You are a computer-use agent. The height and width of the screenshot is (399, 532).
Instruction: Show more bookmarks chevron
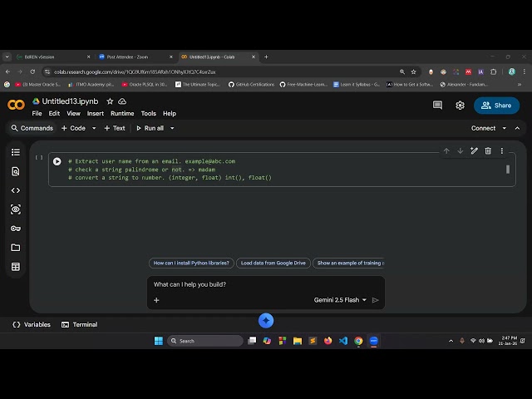(520, 85)
